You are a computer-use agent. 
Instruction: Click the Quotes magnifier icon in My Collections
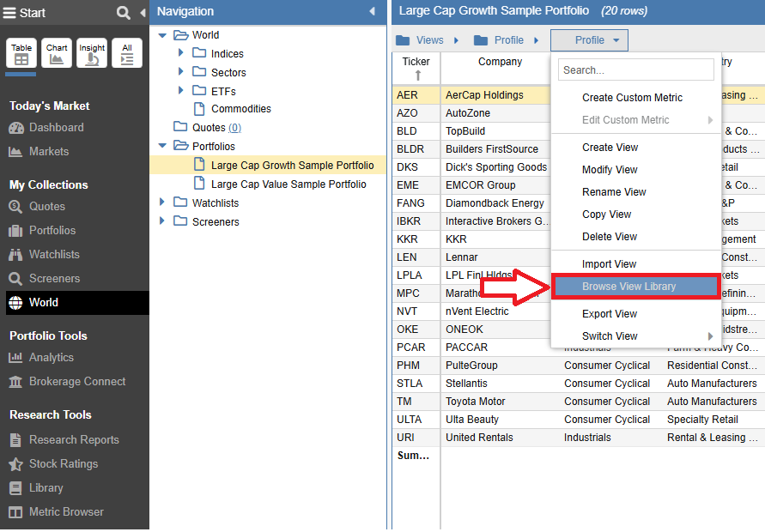(15, 207)
